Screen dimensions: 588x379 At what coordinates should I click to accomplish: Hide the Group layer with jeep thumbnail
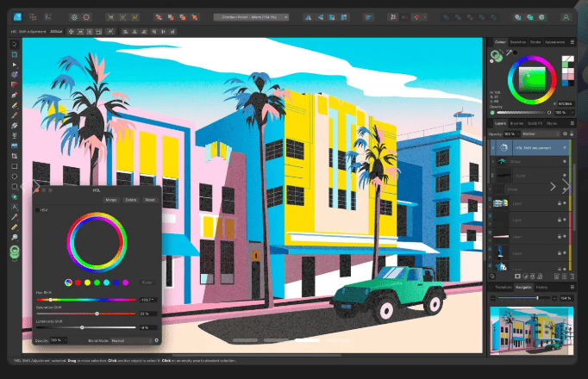[565, 161]
